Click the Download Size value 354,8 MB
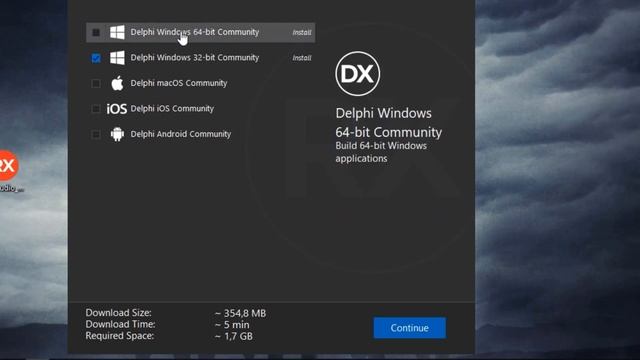 pyautogui.click(x=240, y=313)
